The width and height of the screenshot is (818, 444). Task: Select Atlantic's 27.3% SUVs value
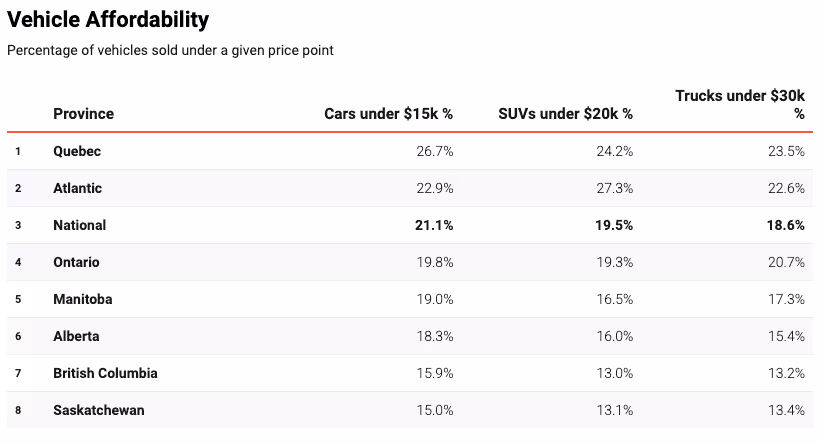(x=614, y=188)
